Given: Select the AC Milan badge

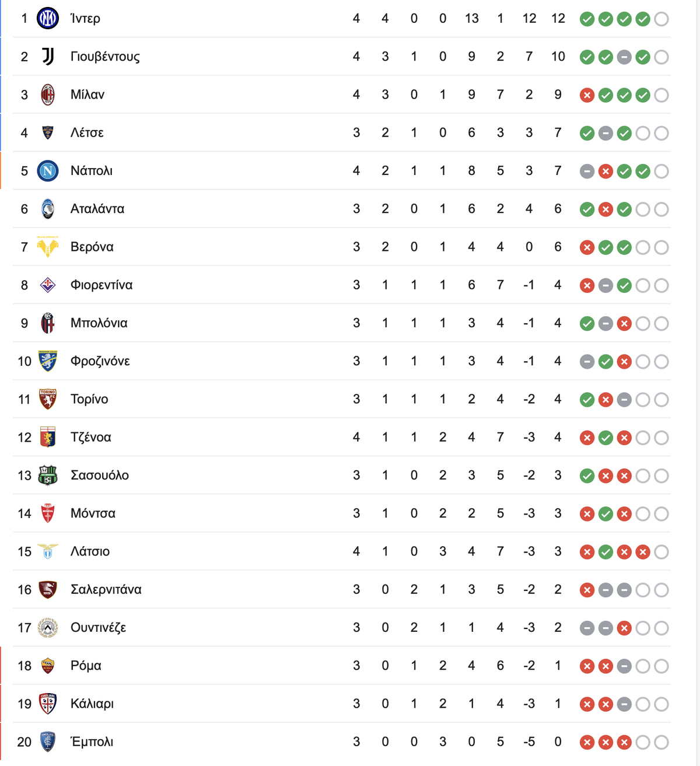Looking at the screenshot, I should [x=48, y=95].
